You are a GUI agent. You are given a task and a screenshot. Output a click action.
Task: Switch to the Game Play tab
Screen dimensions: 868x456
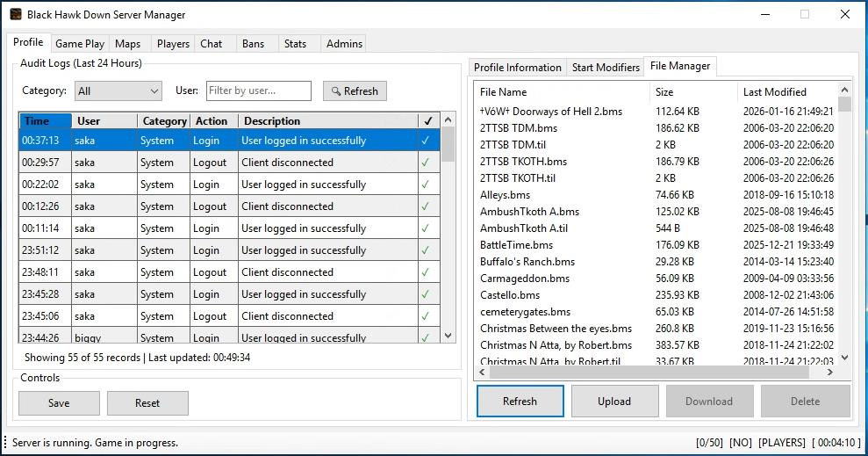80,44
